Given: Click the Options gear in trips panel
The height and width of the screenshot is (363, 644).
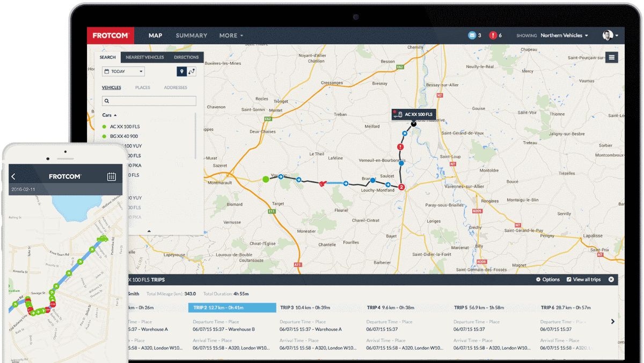Looking at the screenshot, I should coord(547,279).
